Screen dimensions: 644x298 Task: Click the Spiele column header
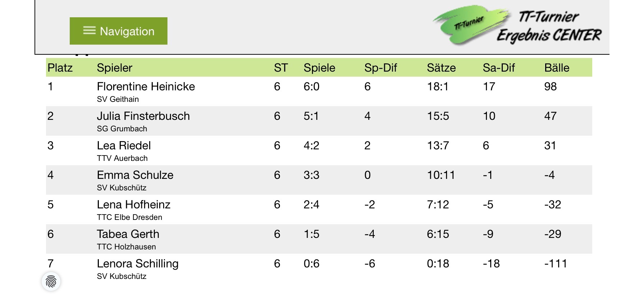pyautogui.click(x=319, y=68)
